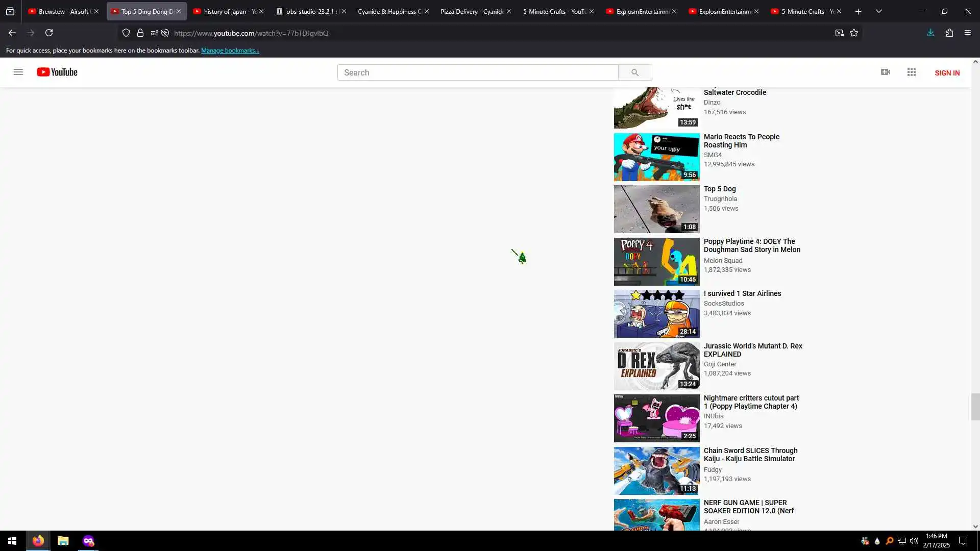
Task: Click the SIGN IN button
Action: 947,73
